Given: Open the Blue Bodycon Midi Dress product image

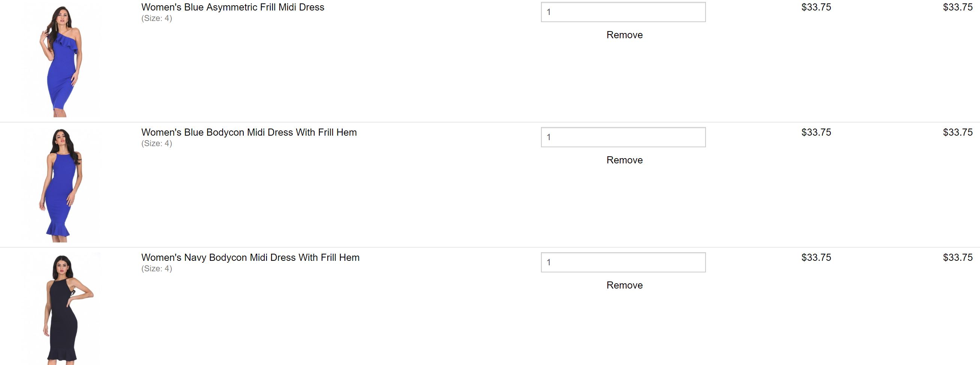Looking at the screenshot, I should tap(61, 185).
